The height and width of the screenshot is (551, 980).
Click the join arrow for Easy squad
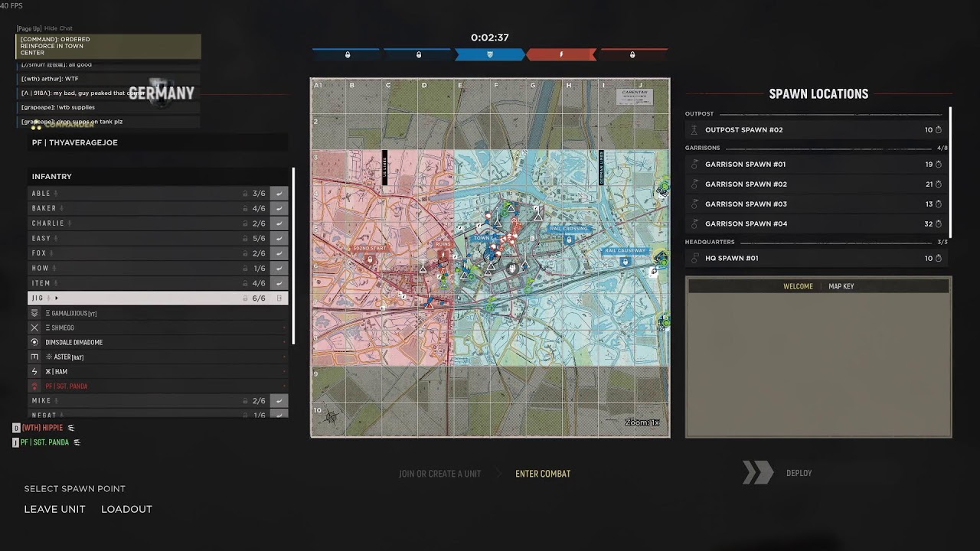[279, 238]
